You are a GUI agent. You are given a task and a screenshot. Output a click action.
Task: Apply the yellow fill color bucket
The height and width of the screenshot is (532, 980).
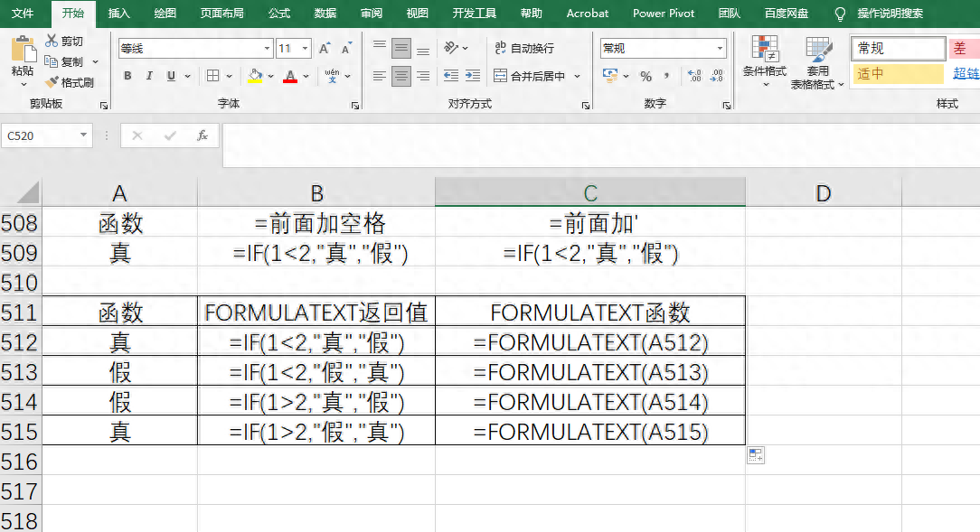[255, 76]
